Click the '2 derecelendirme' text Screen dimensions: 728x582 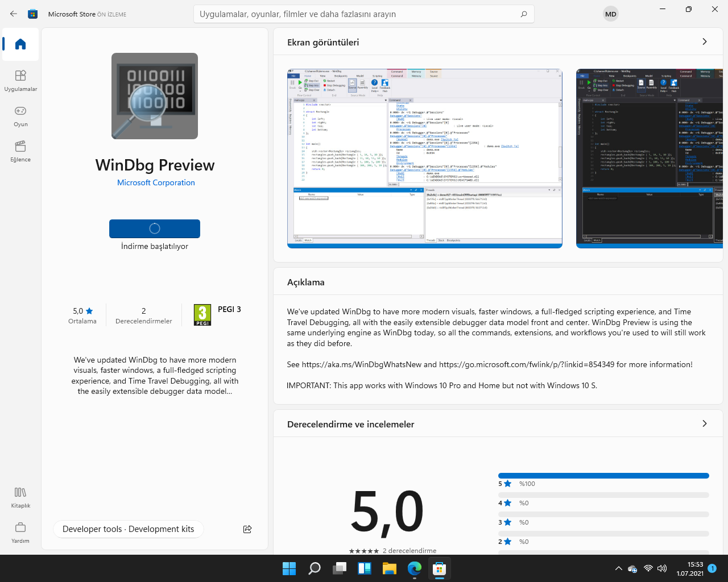click(x=409, y=550)
